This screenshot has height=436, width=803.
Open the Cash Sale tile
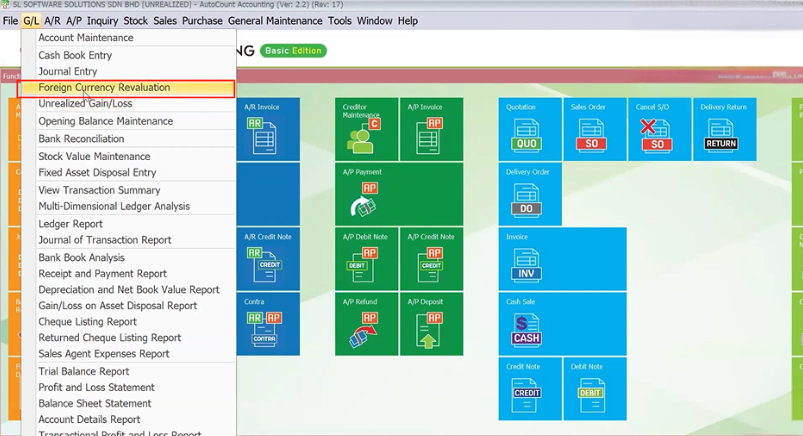(562, 324)
